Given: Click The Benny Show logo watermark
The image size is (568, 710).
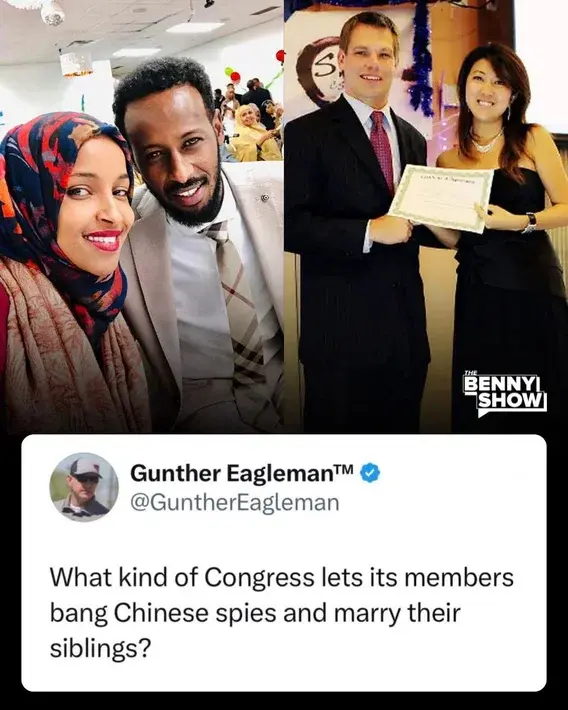Looking at the screenshot, I should coord(505,394).
